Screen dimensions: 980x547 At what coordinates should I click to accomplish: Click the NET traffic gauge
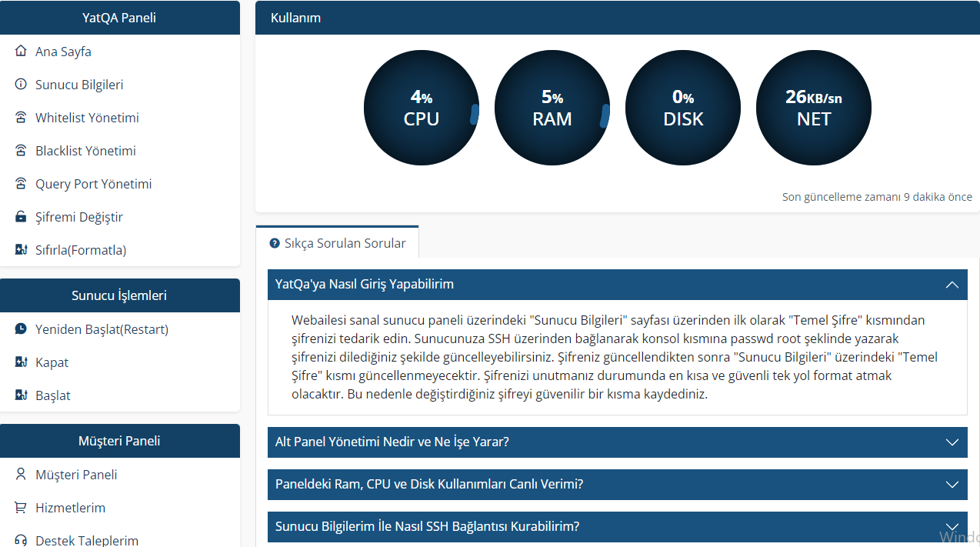pos(814,108)
